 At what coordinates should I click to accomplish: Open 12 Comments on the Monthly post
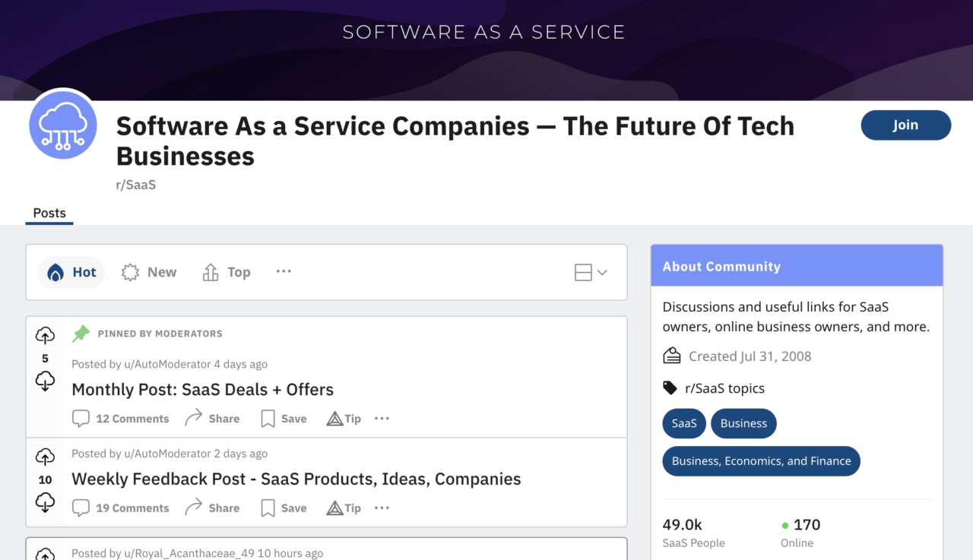[121, 419]
